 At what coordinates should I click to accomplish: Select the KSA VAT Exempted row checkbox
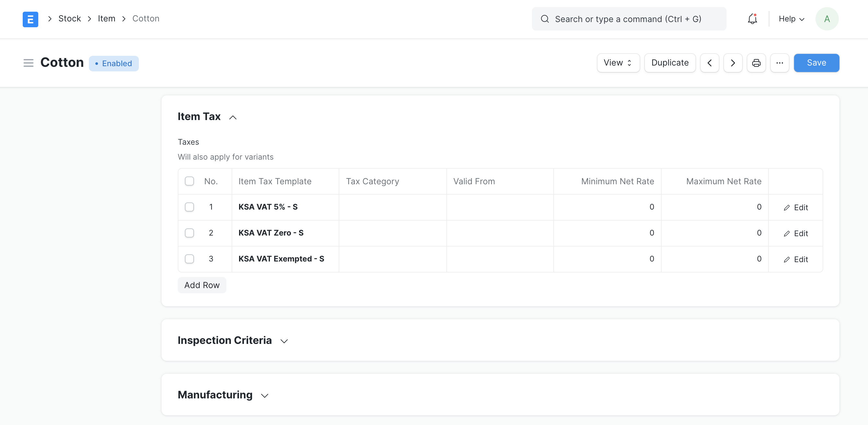(x=189, y=259)
